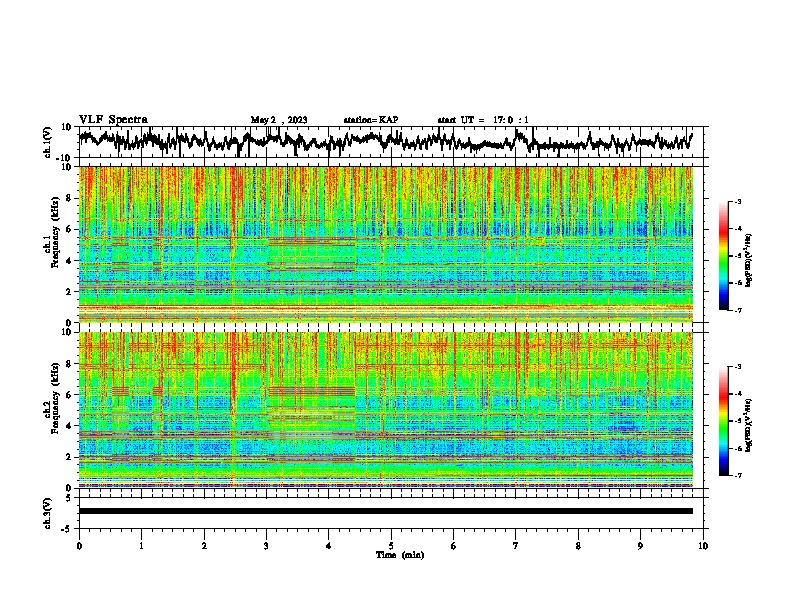This screenshot has height=612, width=792.
Task: Click the ch.1 waveform trace panel
Action: 393,142
